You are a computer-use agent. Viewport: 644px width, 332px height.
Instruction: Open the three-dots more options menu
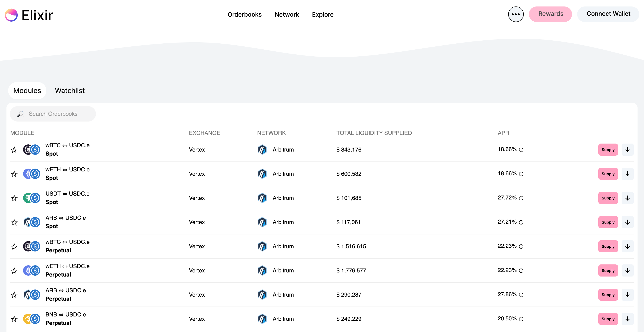(516, 14)
